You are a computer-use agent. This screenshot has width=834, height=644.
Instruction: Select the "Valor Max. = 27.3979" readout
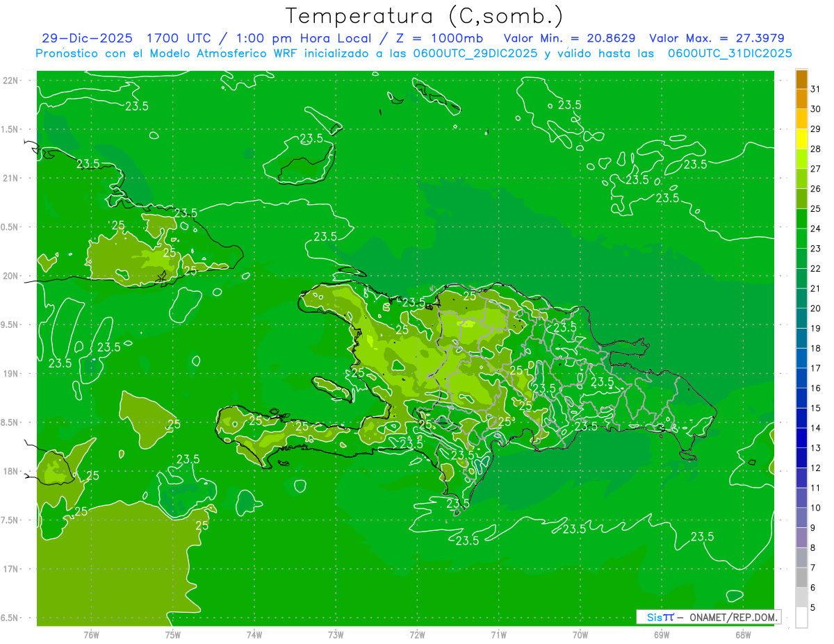tap(717, 38)
